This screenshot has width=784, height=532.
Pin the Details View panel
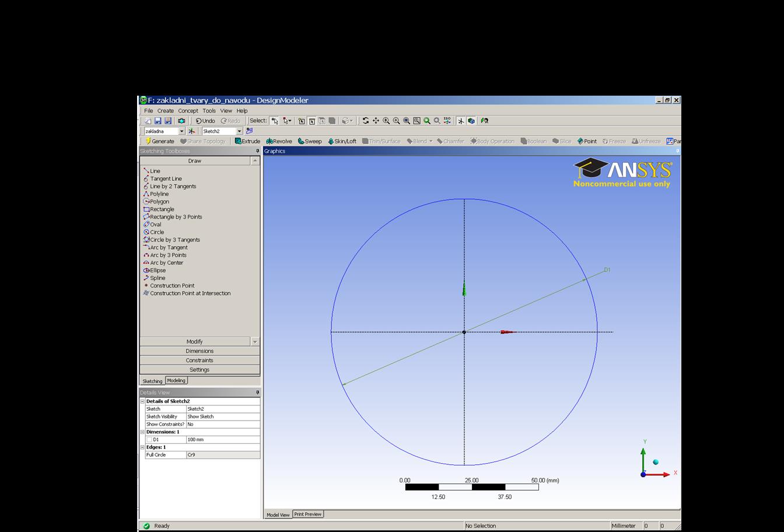257,393
